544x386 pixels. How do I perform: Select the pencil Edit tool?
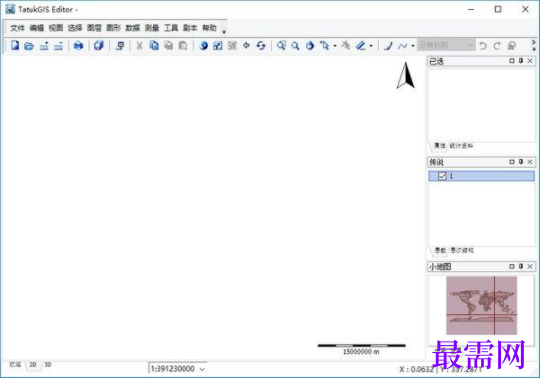point(361,45)
